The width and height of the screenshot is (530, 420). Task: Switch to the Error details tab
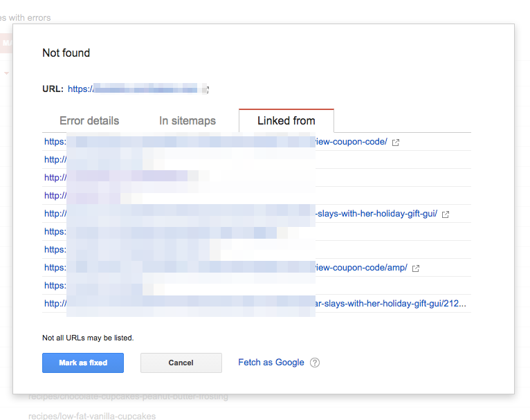89,120
